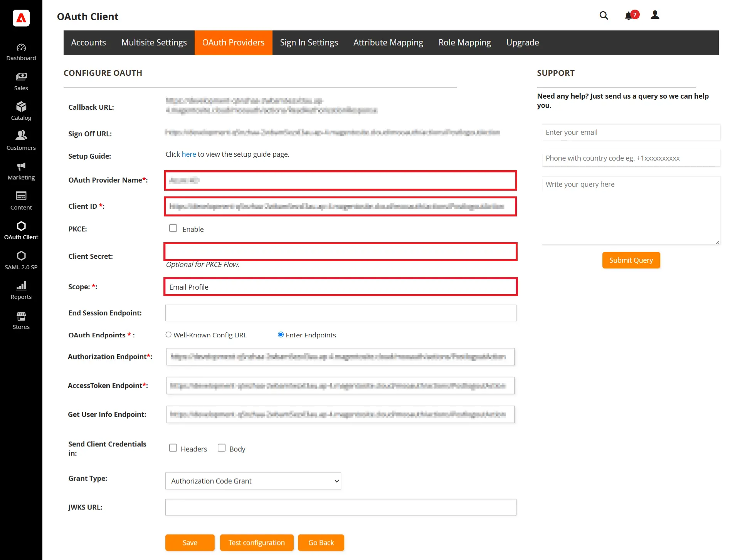Image resolution: width=740 pixels, height=560 pixels.
Task: Click the query textarea resize handle
Action: pyautogui.click(x=717, y=242)
